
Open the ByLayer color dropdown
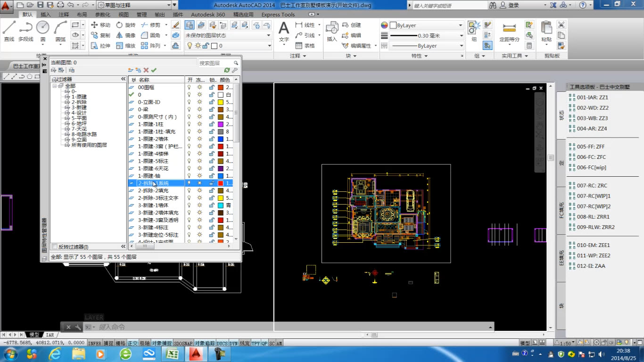460,25
